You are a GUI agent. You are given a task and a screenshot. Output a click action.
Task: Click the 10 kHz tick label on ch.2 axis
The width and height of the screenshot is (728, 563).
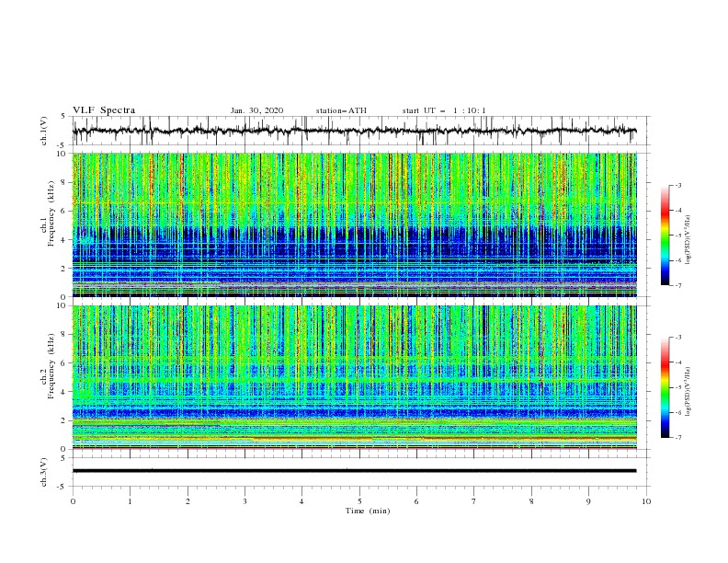pos(62,305)
